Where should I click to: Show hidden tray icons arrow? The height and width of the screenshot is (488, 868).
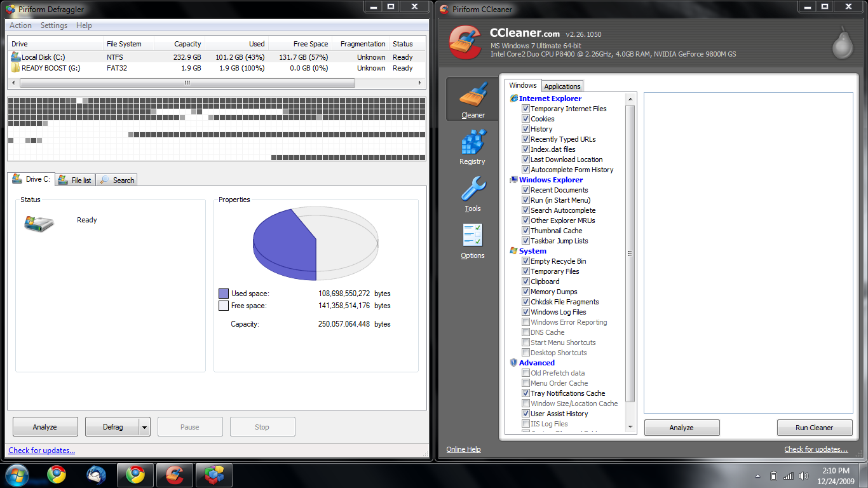click(x=758, y=476)
